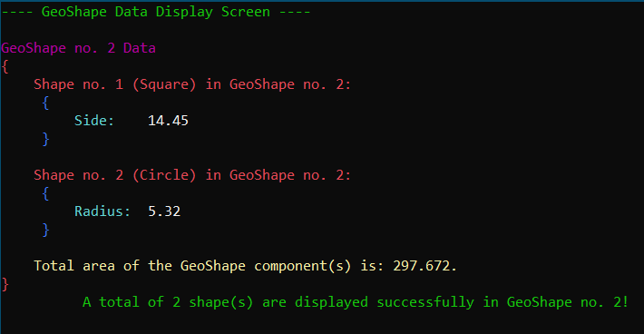Click the blue opening brace under Circle heading

point(45,193)
